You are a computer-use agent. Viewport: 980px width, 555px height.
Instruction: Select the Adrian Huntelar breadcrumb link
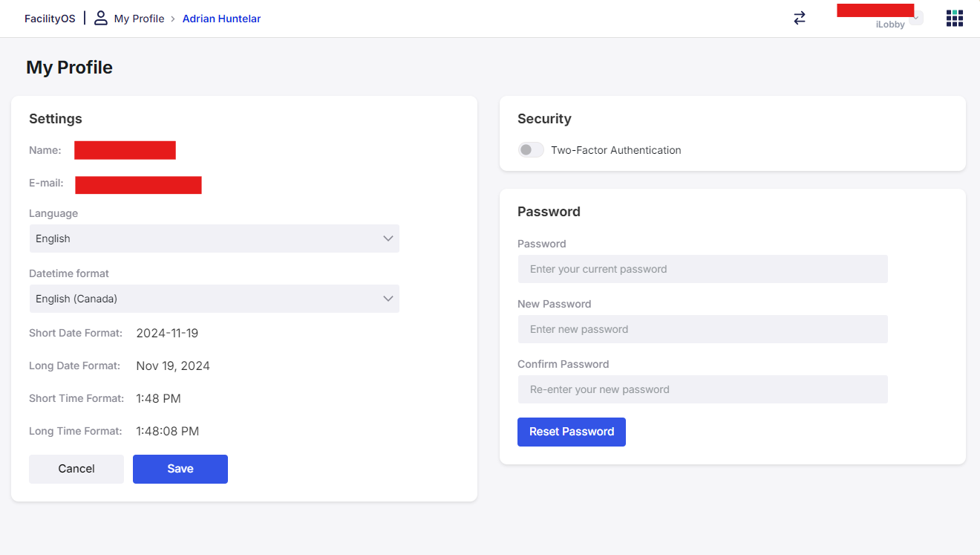tap(221, 19)
